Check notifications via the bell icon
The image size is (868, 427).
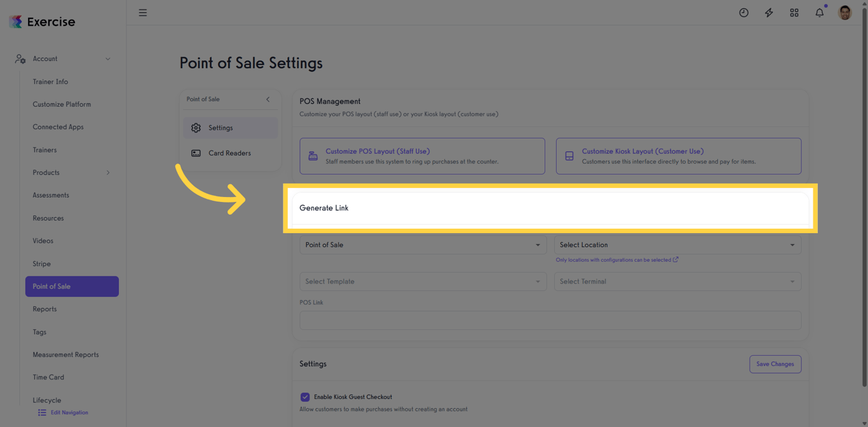click(819, 12)
